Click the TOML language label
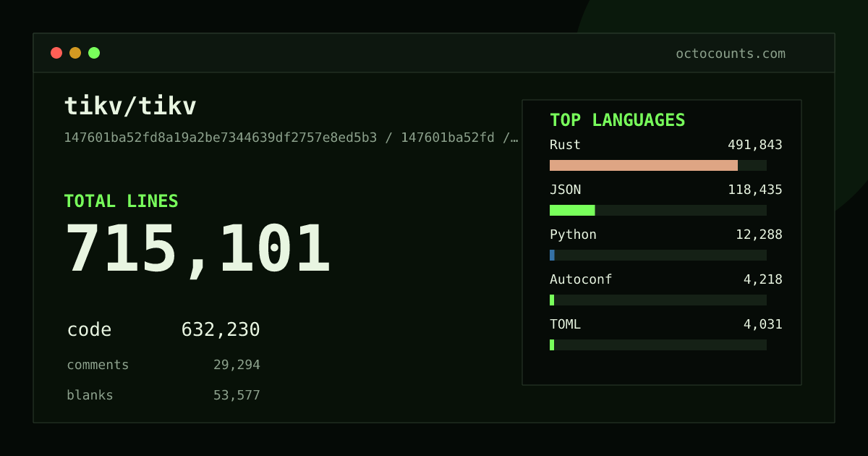Screen dimensions: 868x456 pos(565,324)
